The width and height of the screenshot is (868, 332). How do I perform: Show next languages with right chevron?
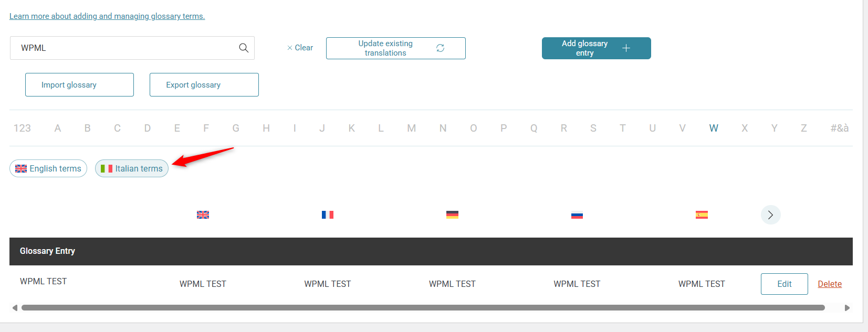[x=770, y=215]
